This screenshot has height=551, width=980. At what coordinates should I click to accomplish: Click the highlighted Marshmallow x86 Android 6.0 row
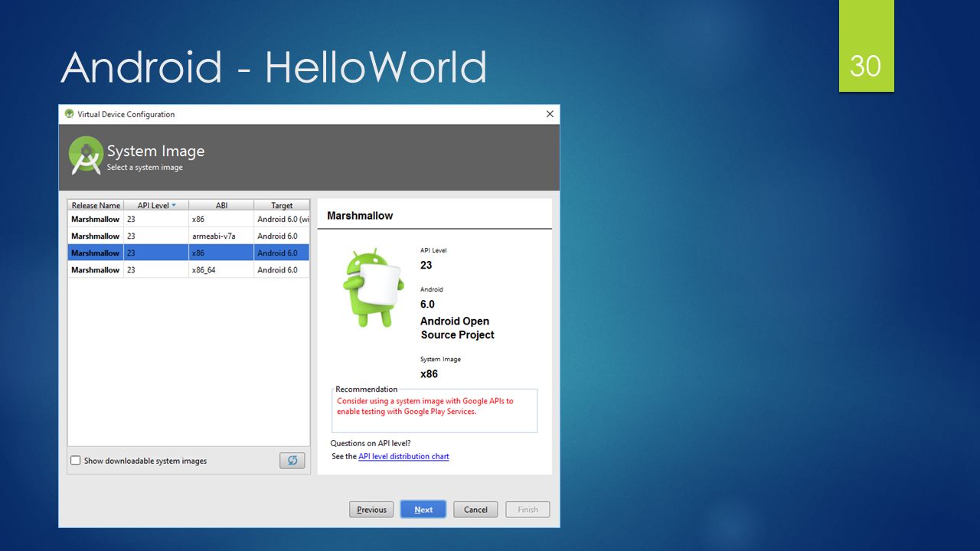tap(188, 253)
